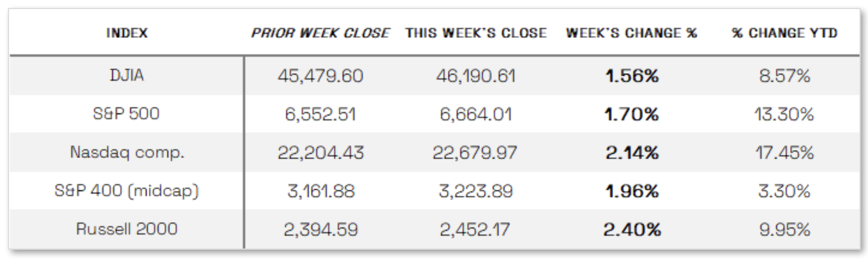The width and height of the screenshot is (868, 260).
Task: Click the WEEK'S CHANGE % header
Action: point(631,33)
